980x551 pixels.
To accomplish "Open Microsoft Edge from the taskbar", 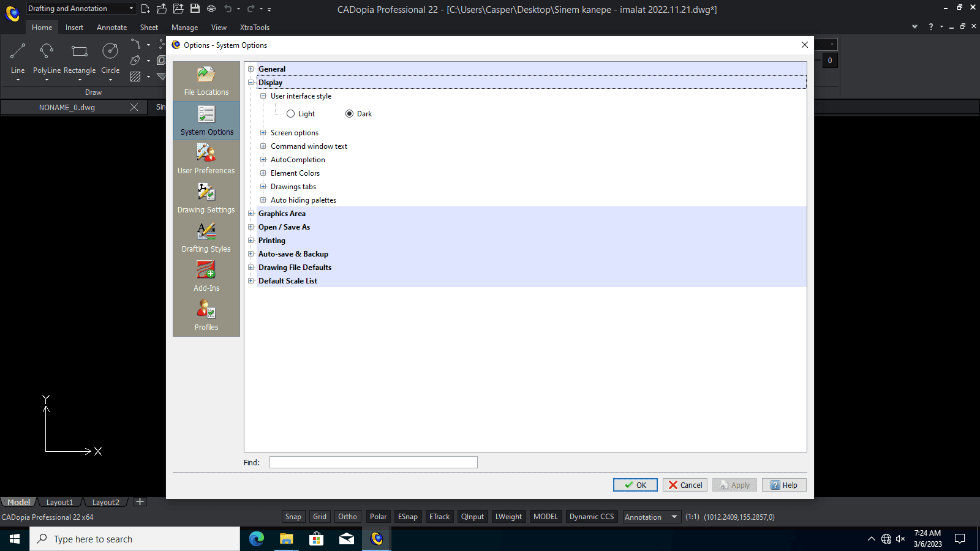I will (257, 539).
